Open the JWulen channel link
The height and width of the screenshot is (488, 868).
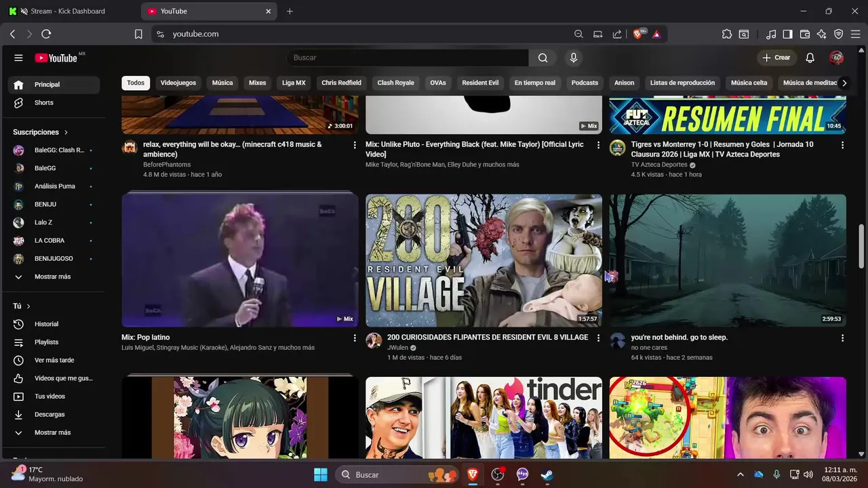(x=397, y=348)
